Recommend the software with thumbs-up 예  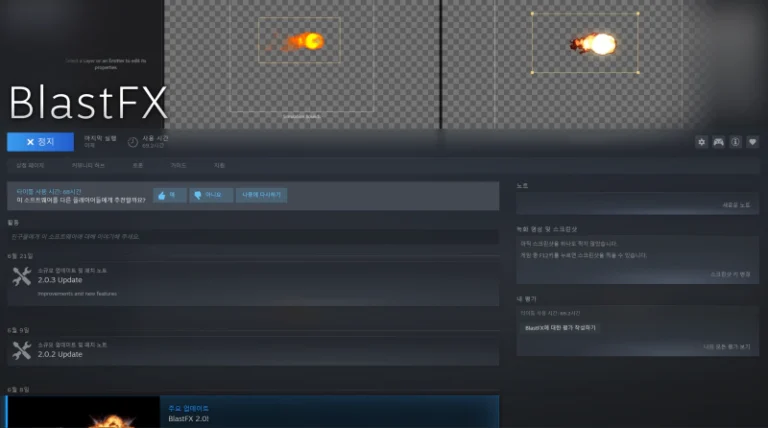point(169,195)
